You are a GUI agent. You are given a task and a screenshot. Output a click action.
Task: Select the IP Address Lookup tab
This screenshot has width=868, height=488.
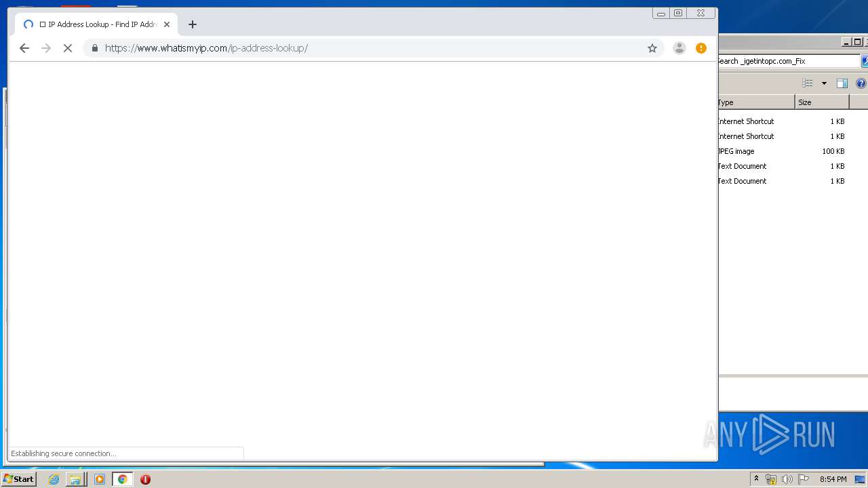click(97, 24)
